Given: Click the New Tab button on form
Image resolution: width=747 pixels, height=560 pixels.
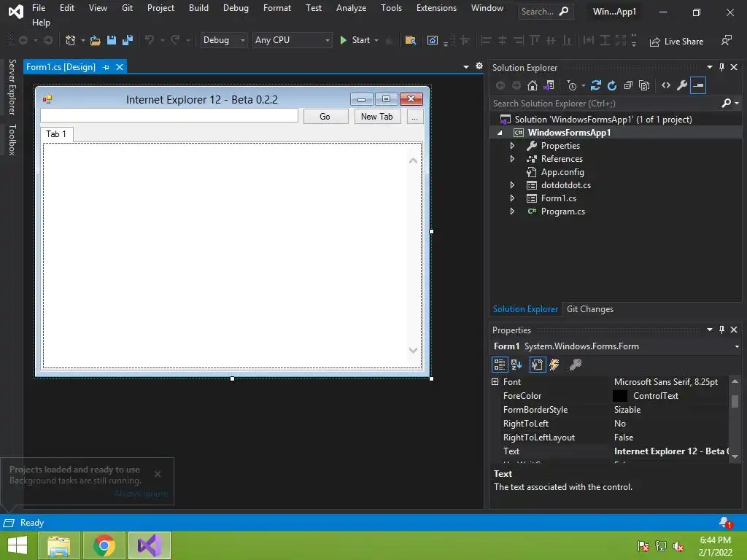Looking at the screenshot, I should (x=377, y=117).
